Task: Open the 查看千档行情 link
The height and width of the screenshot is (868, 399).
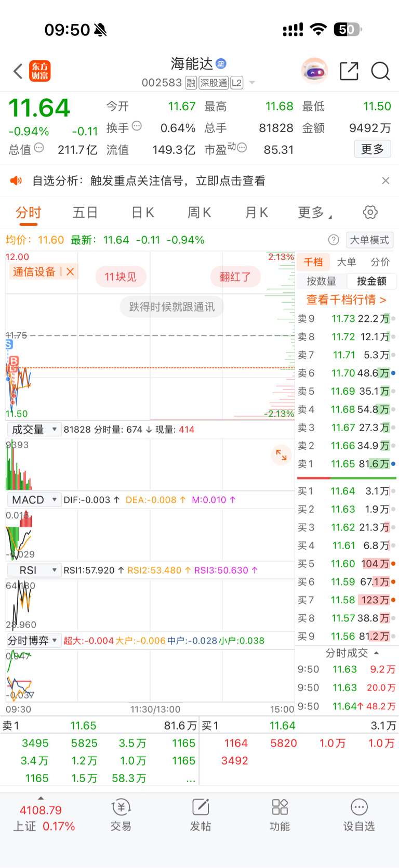Action: 347,300
